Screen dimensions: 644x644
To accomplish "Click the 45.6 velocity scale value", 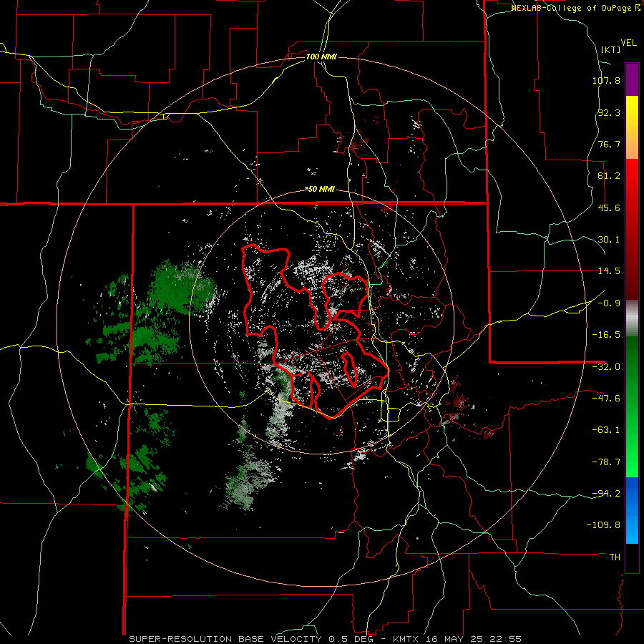I will pos(609,208).
